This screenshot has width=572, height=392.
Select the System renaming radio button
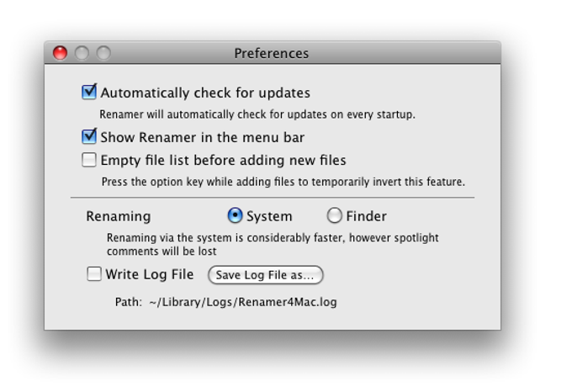pyautogui.click(x=235, y=215)
